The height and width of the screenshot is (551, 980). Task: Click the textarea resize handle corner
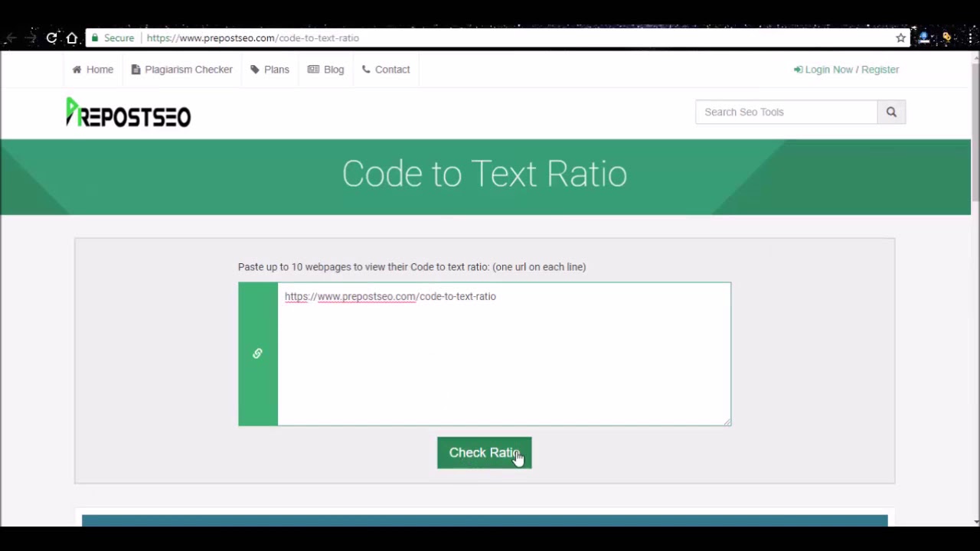pos(727,421)
